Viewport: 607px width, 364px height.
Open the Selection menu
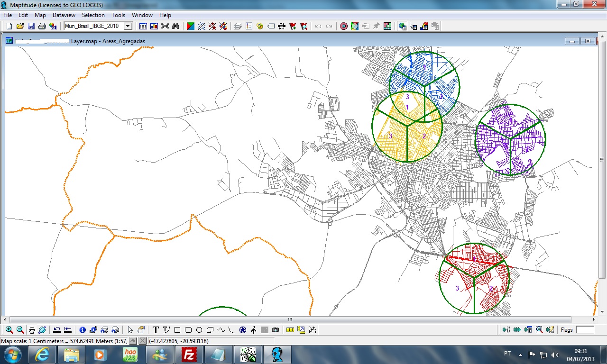[x=93, y=15]
